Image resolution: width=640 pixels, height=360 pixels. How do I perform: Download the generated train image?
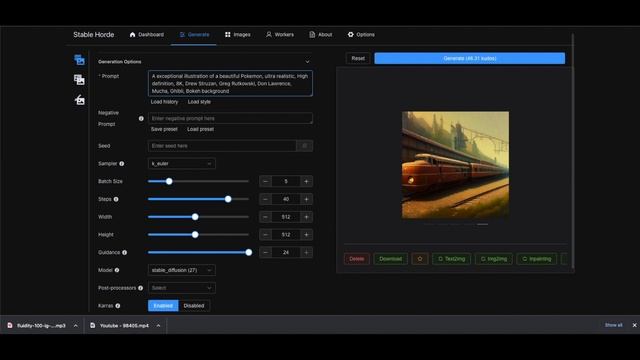click(x=391, y=259)
